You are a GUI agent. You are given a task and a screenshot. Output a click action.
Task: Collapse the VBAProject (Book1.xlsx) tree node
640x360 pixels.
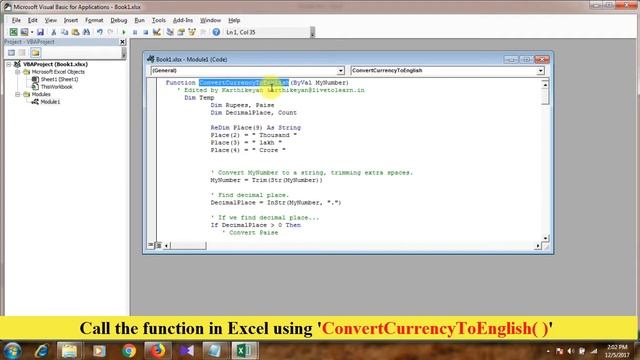(9, 64)
